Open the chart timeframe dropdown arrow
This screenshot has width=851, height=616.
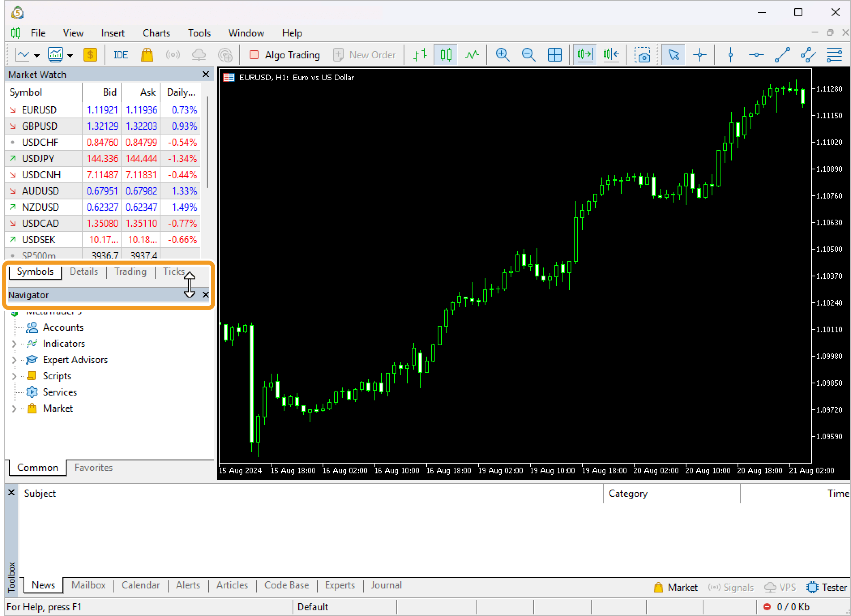[37, 56]
